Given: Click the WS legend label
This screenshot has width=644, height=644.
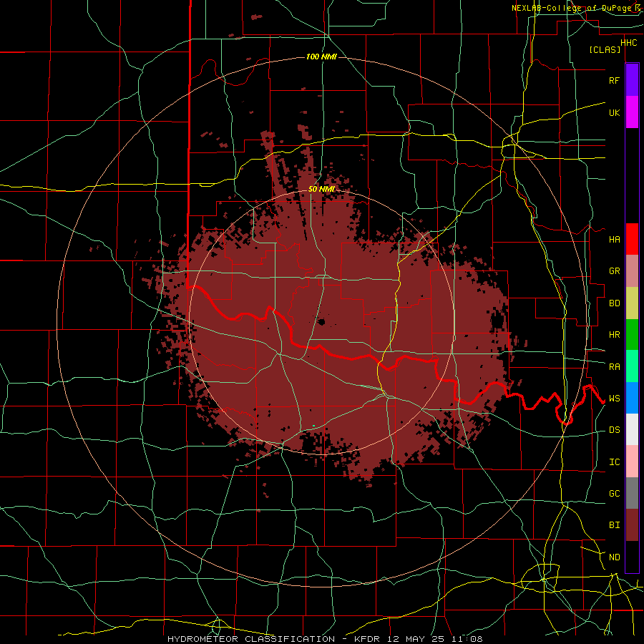Looking at the screenshot, I should point(614,399).
